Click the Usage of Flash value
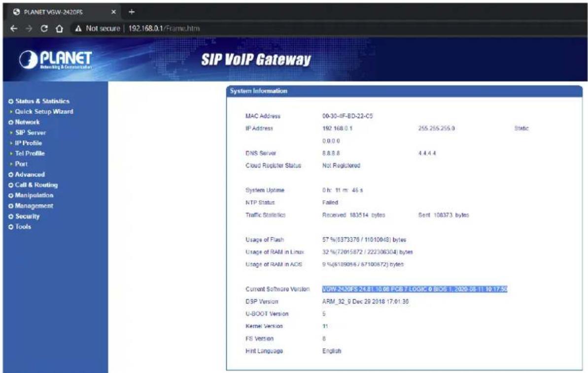Image resolution: width=588 pixels, height=373 pixels. click(364, 240)
